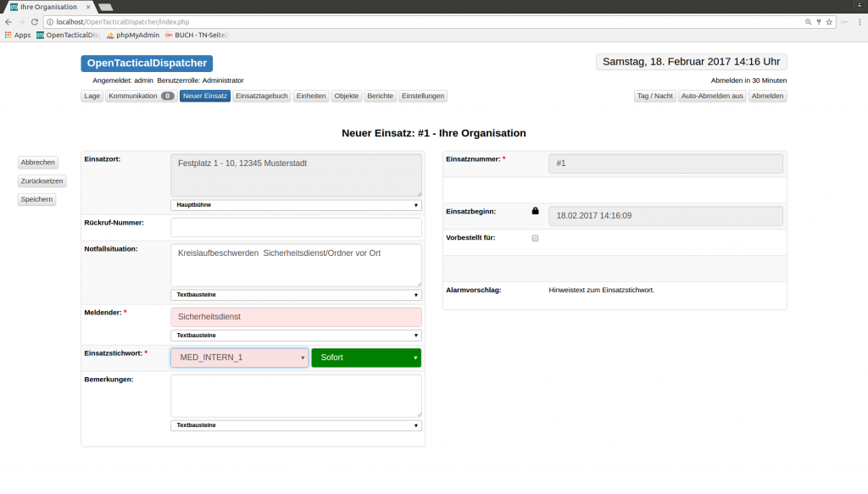
Task: Open Textbausteine dropdown under Bemerkungen
Action: (296, 425)
